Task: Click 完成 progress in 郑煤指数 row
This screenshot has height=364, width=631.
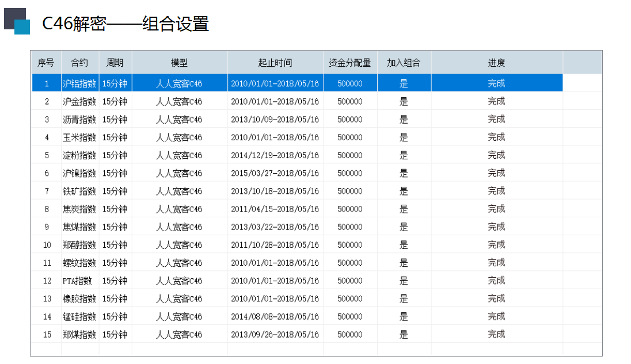Action: coord(497,334)
